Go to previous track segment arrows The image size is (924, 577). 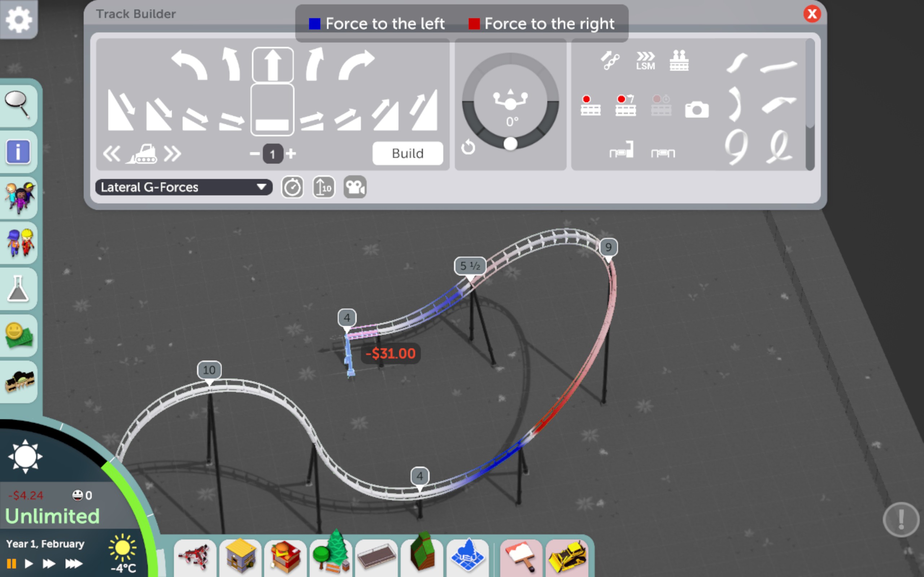[x=112, y=154]
